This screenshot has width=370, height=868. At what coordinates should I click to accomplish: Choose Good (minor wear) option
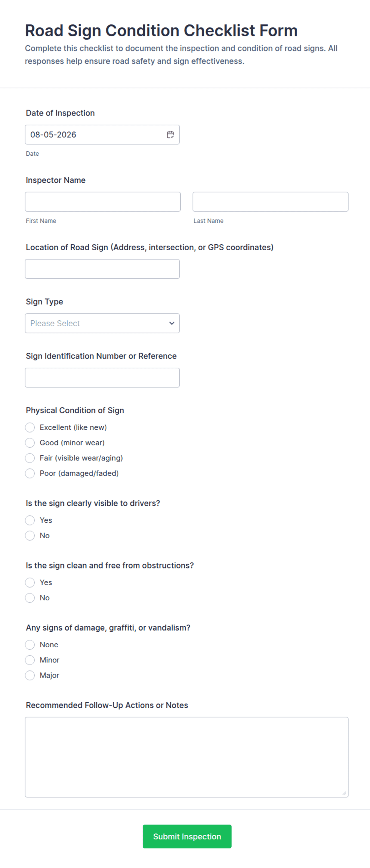tap(30, 443)
